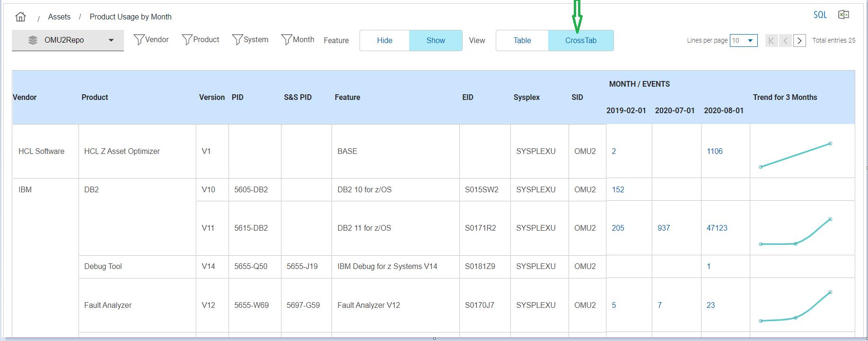Open the Vendor filter
868x341 pixels.
[x=151, y=40]
